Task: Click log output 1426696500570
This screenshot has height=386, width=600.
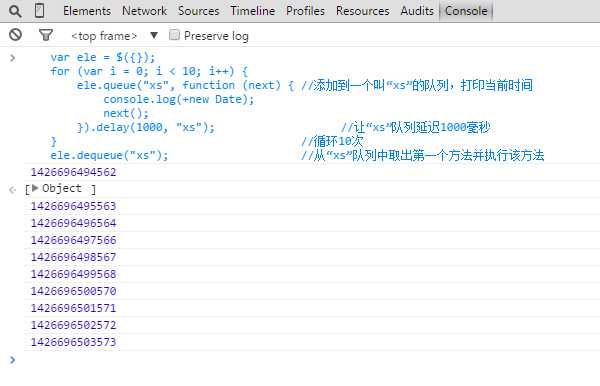Action: (x=73, y=291)
